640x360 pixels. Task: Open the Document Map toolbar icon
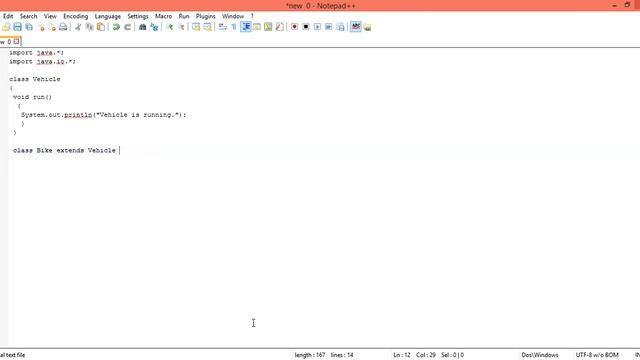268,27
